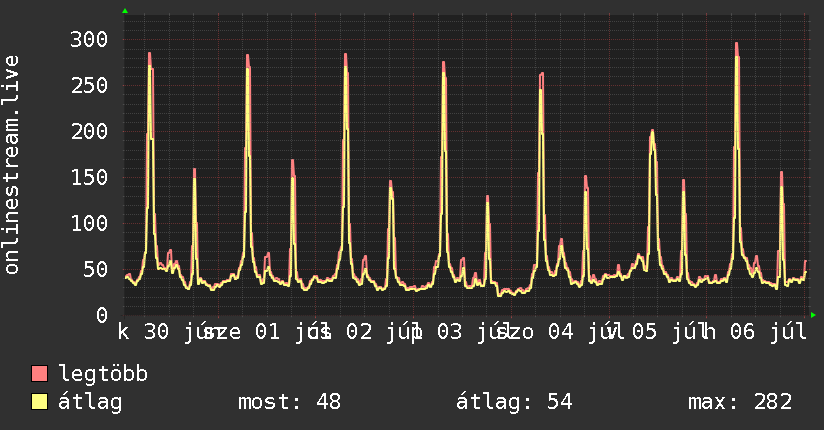Click the 150 y-axis label
Viewport: 824px width, 430px height.
89,177
